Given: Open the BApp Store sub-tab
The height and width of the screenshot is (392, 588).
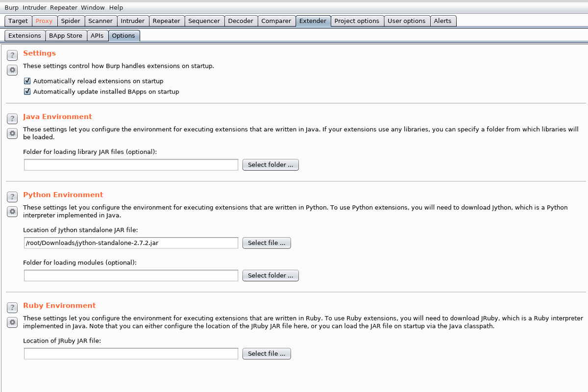Looking at the screenshot, I should [x=66, y=36].
